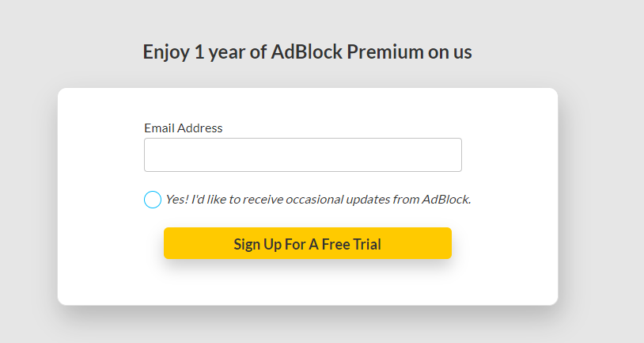The width and height of the screenshot is (644, 343).
Task: Enable receiving updates from AdBlock
Action: [153, 200]
